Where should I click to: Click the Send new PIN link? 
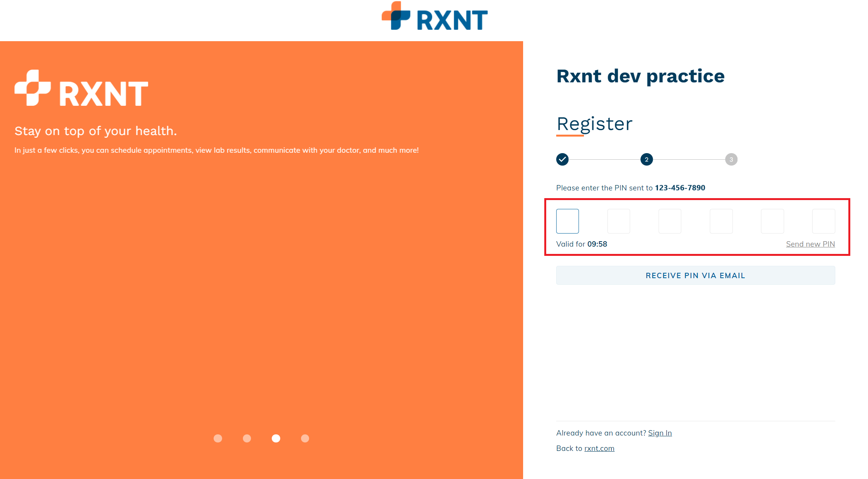(810, 244)
